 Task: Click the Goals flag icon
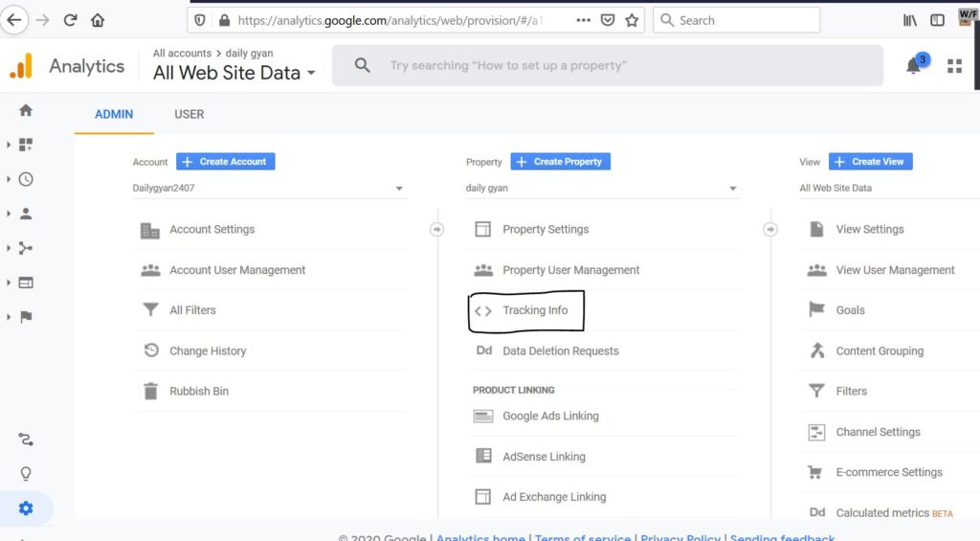point(816,309)
